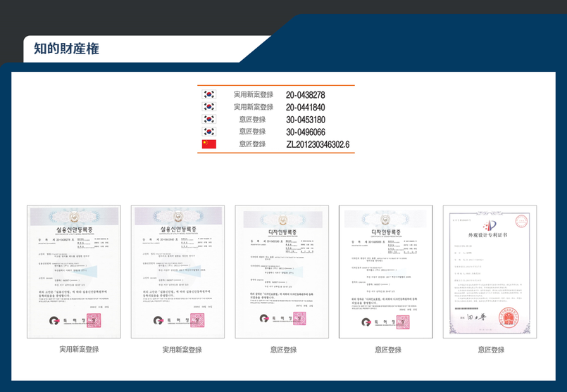Click 意匠登録 label next to 30-0496066

click(x=252, y=132)
